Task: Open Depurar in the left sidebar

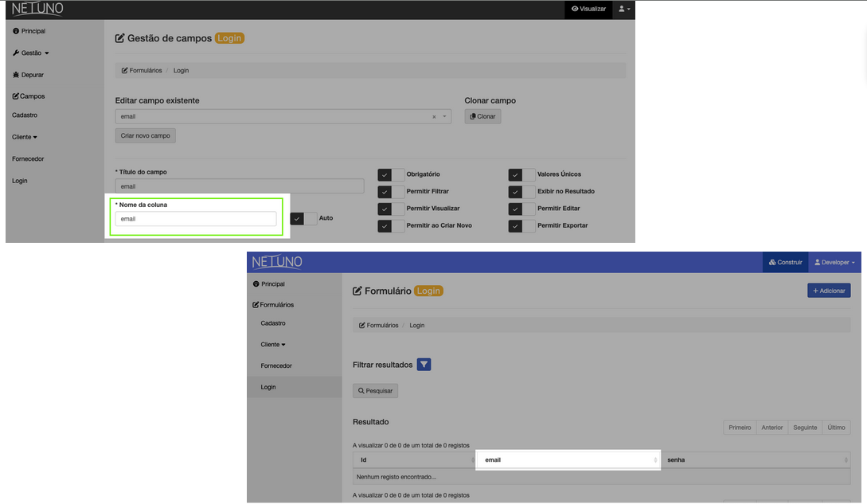Action: pos(29,75)
